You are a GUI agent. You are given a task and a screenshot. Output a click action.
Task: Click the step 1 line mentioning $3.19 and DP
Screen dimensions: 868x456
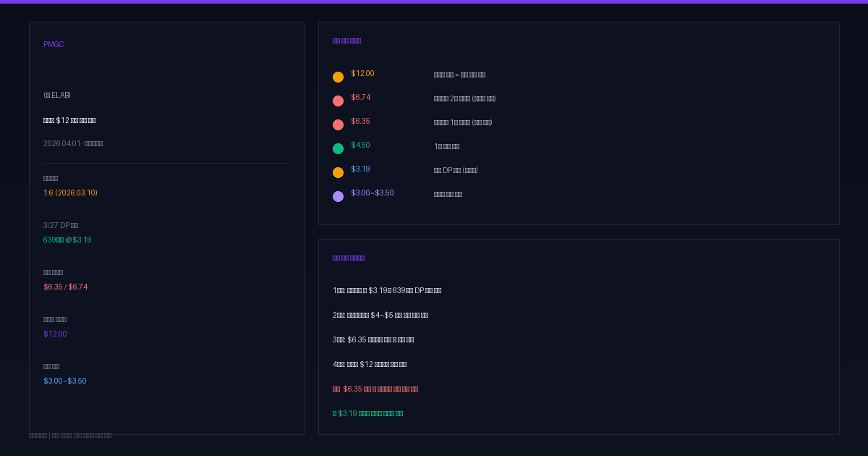pyautogui.click(x=387, y=291)
